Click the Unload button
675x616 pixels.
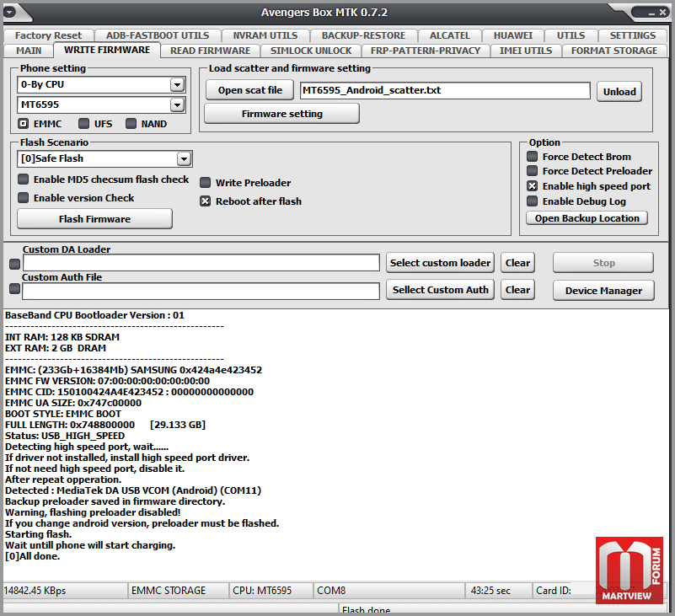click(619, 92)
